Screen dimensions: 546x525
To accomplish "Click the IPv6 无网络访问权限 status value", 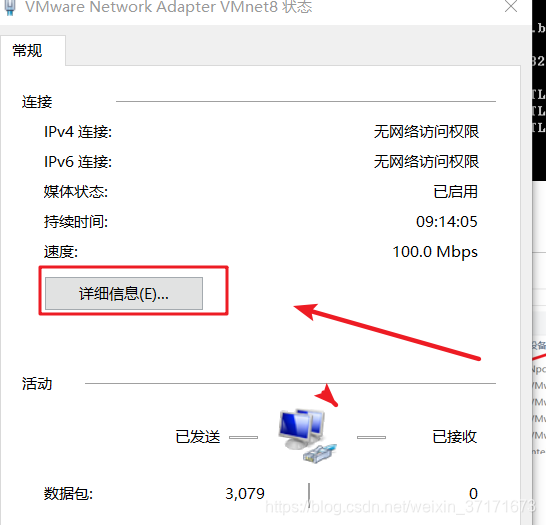I will click(x=426, y=162).
